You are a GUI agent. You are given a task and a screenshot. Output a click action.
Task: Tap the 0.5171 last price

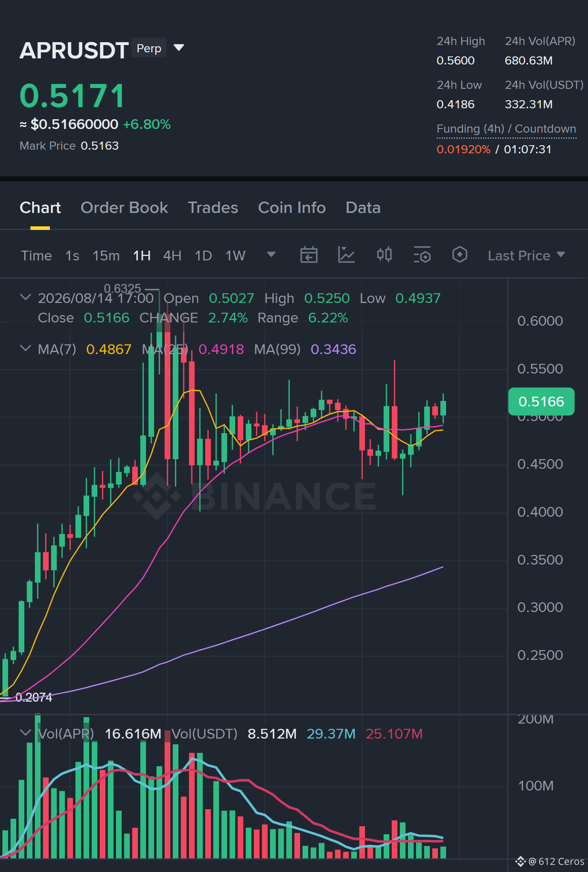[73, 96]
